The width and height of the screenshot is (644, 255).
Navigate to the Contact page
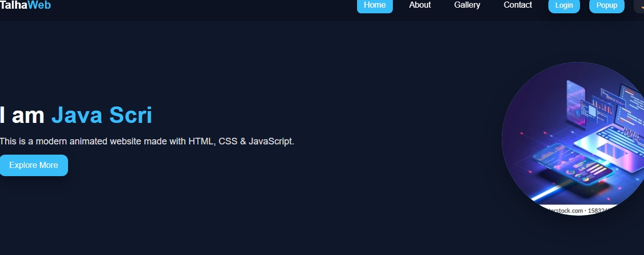[518, 5]
